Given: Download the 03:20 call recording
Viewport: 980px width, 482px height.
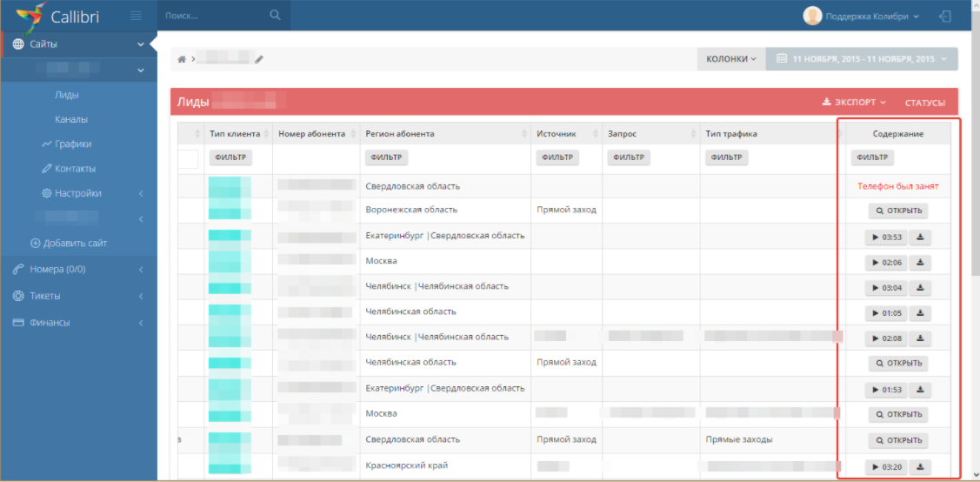Looking at the screenshot, I should pos(920,467).
